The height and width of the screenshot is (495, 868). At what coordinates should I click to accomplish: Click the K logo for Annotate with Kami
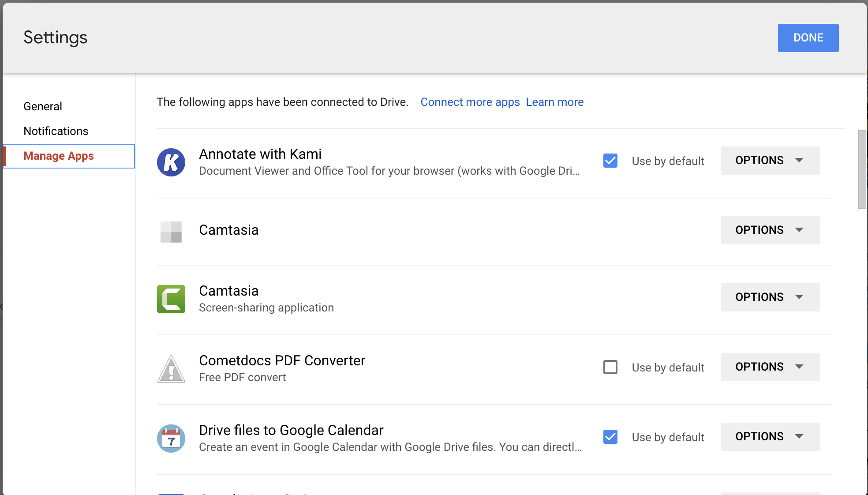pyautogui.click(x=171, y=161)
